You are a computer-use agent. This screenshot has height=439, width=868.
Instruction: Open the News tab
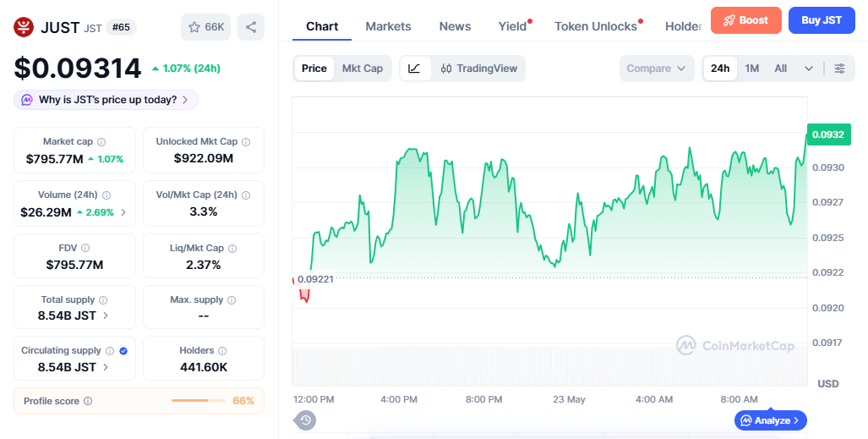point(455,26)
